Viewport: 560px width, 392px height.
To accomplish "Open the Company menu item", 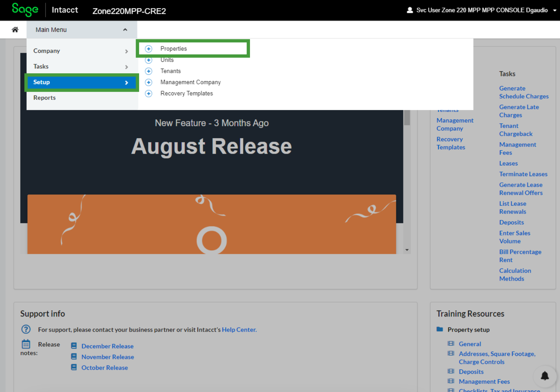I will click(46, 51).
